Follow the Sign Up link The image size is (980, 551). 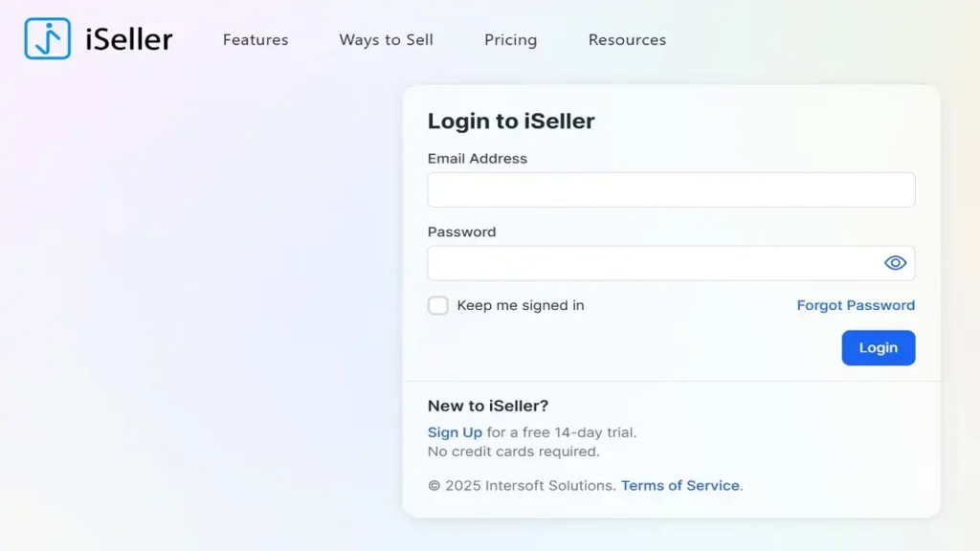pyautogui.click(x=455, y=432)
